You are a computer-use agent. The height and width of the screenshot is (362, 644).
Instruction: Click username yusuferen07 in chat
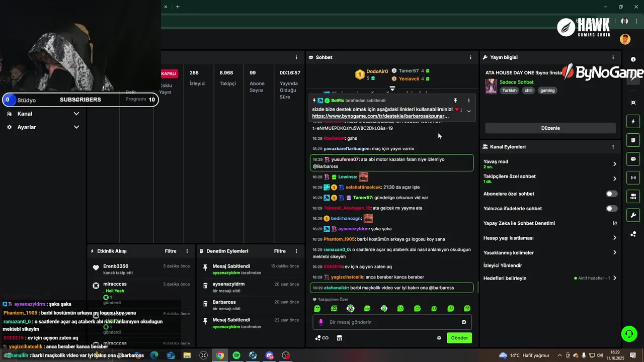click(345, 159)
